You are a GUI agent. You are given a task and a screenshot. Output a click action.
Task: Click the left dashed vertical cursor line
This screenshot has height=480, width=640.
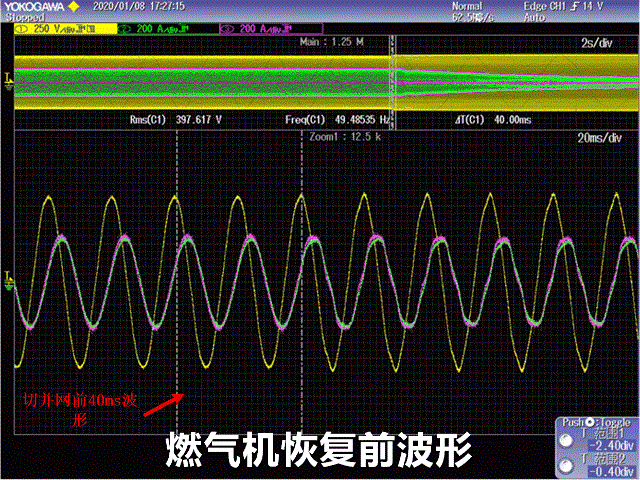click(x=177, y=300)
